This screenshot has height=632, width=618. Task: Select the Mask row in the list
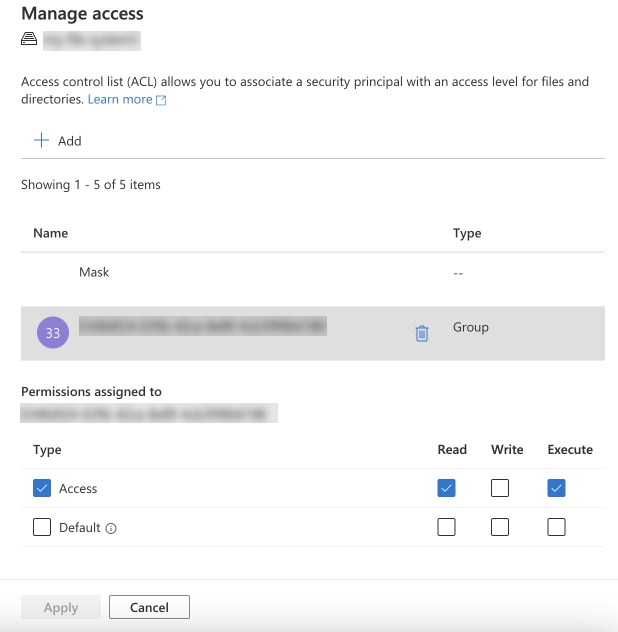click(x=94, y=272)
